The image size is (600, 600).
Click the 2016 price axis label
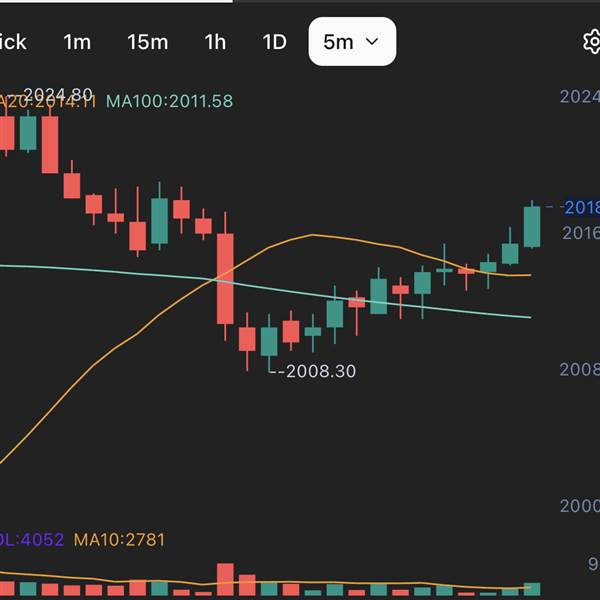point(580,233)
